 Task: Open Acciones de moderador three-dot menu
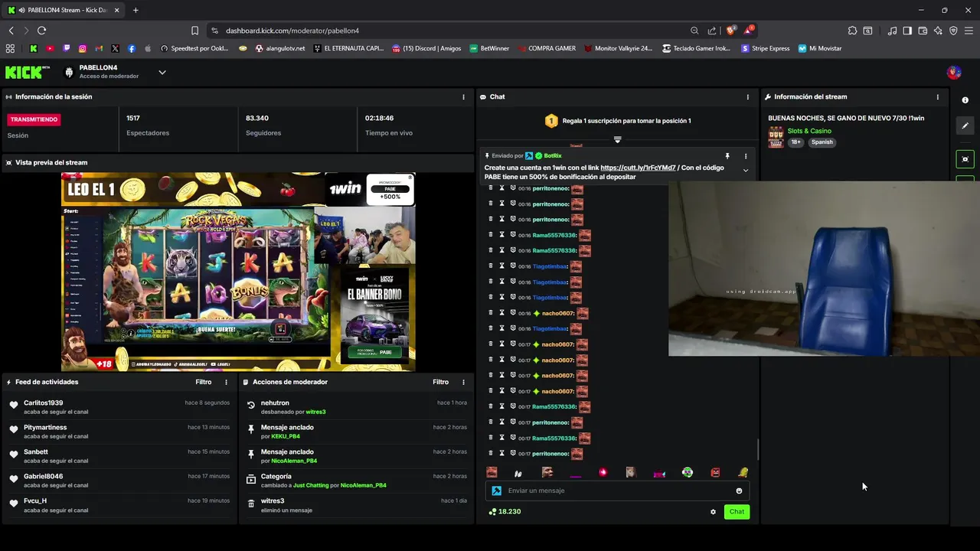pyautogui.click(x=463, y=382)
